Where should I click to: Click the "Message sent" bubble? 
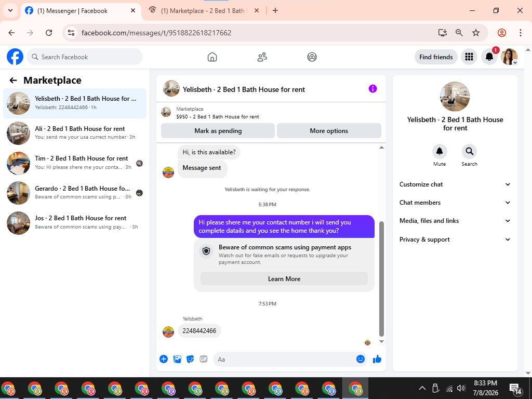pos(202,168)
